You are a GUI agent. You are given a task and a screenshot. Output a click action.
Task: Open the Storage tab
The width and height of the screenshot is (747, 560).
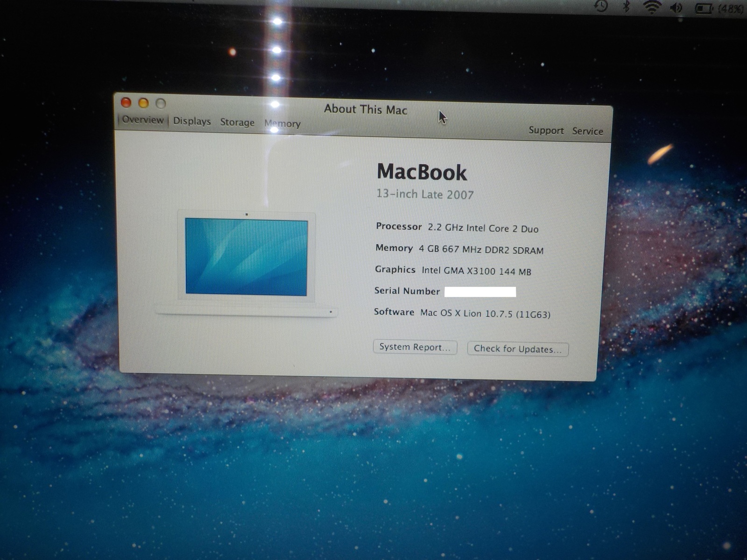click(x=237, y=122)
